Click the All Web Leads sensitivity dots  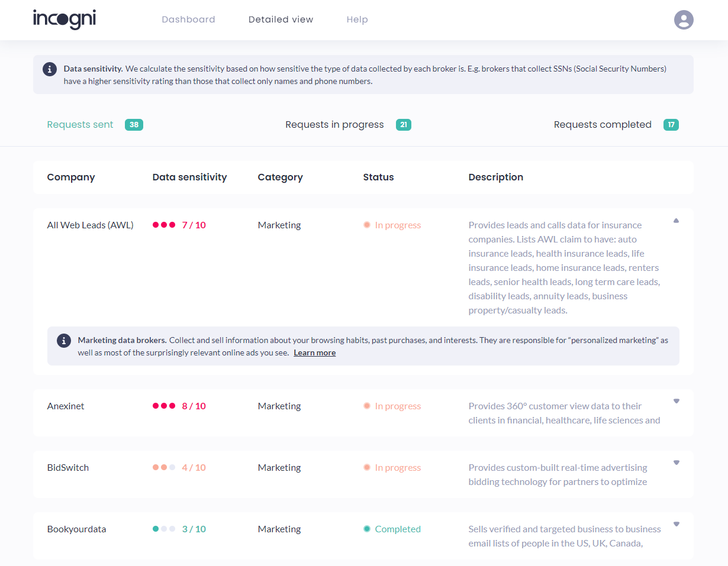164,225
